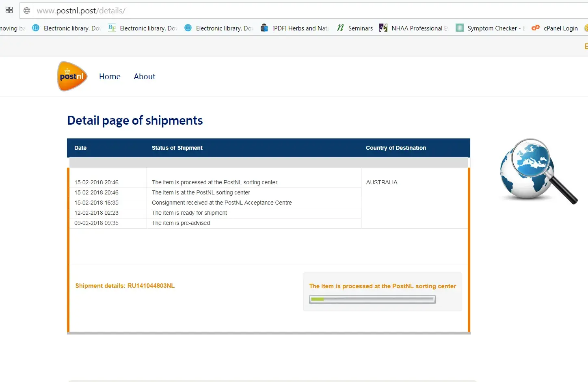Click the shipment progress bar
This screenshot has height=382, width=588.
tap(372, 300)
